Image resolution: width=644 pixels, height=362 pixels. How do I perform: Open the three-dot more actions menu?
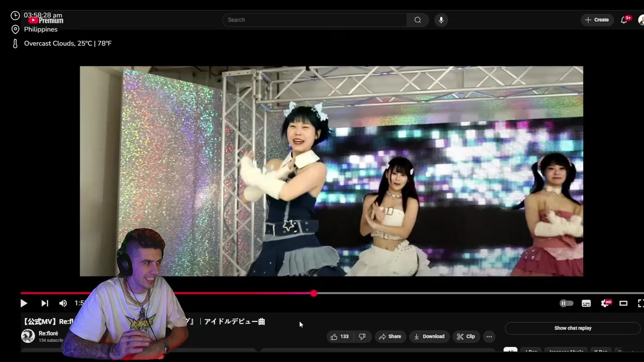[x=489, y=336]
